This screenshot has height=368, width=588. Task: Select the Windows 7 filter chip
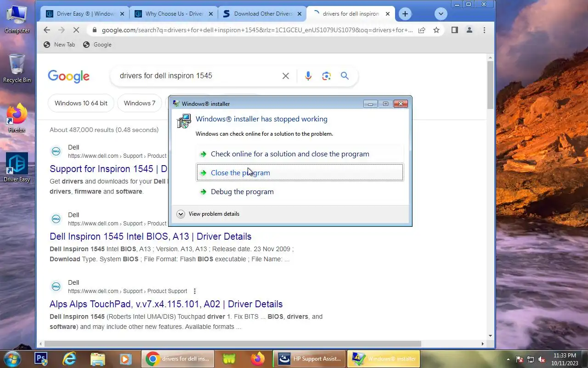click(140, 103)
